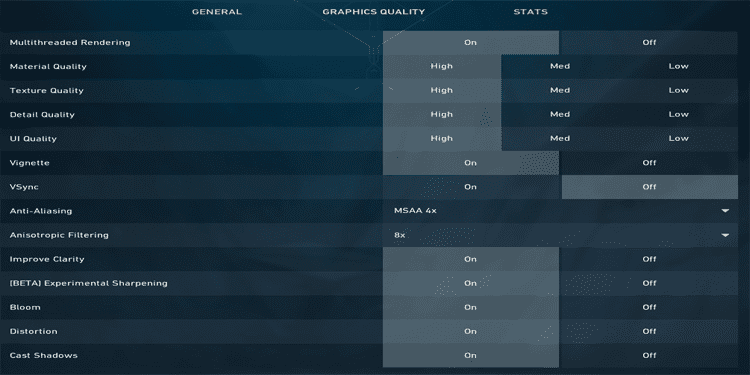Turn Experimental Sharpening On
Viewport: 750px width, 375px height.
pyautogui.click(x=471, y=283)
